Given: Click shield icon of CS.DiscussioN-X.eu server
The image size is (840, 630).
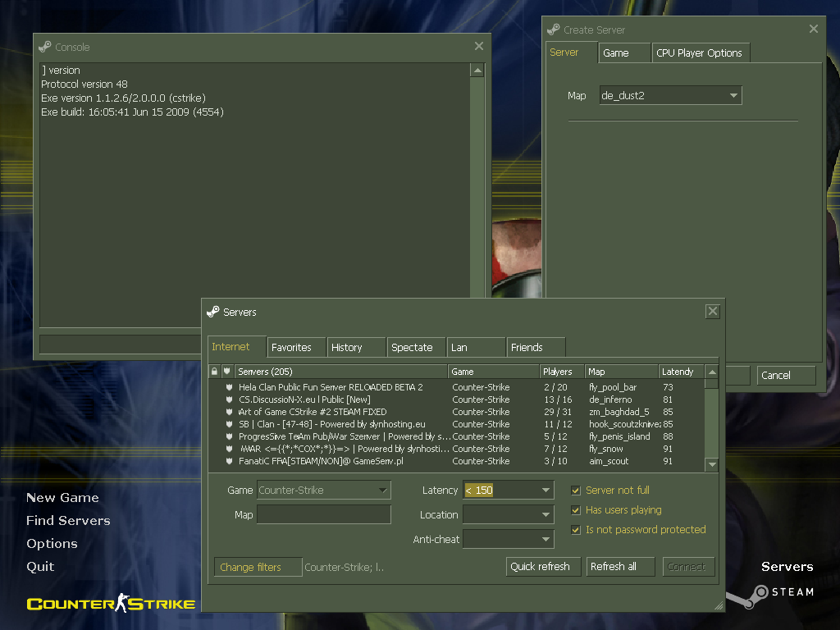Looking at the screenshot, I should [230, 399].
